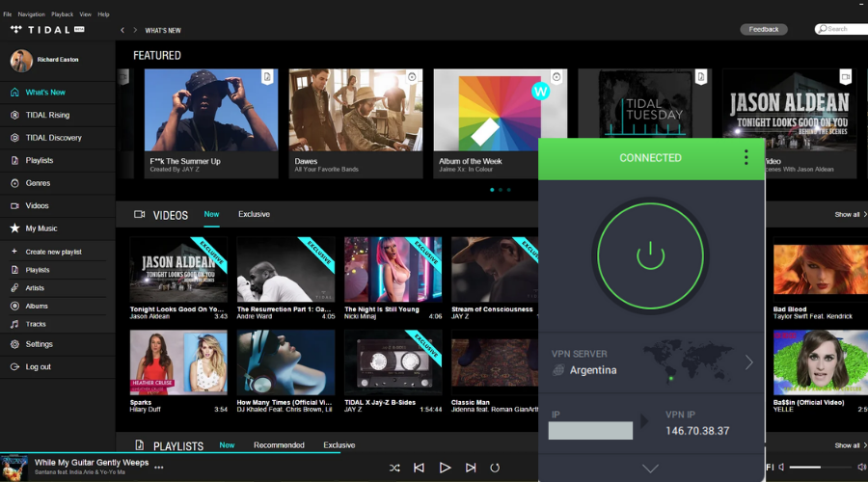Image resolution: width=868 pixels, height=482 pixels.
Task: Select third featured carousel dot
Action: (508, 190)
